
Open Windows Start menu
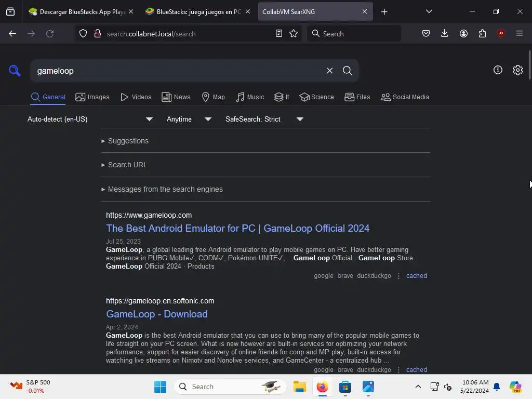tap(160, 387)
